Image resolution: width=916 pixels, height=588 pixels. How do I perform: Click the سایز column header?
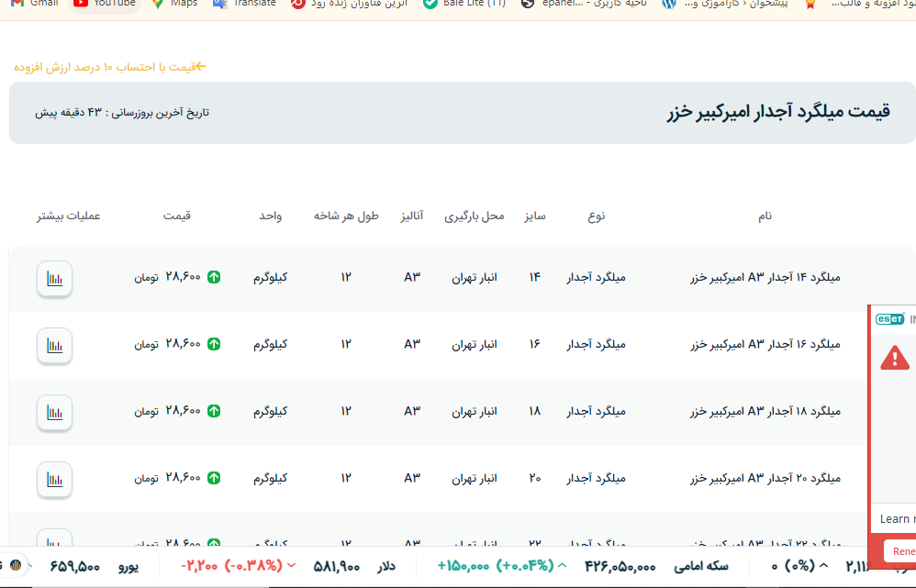coord(535,216)
